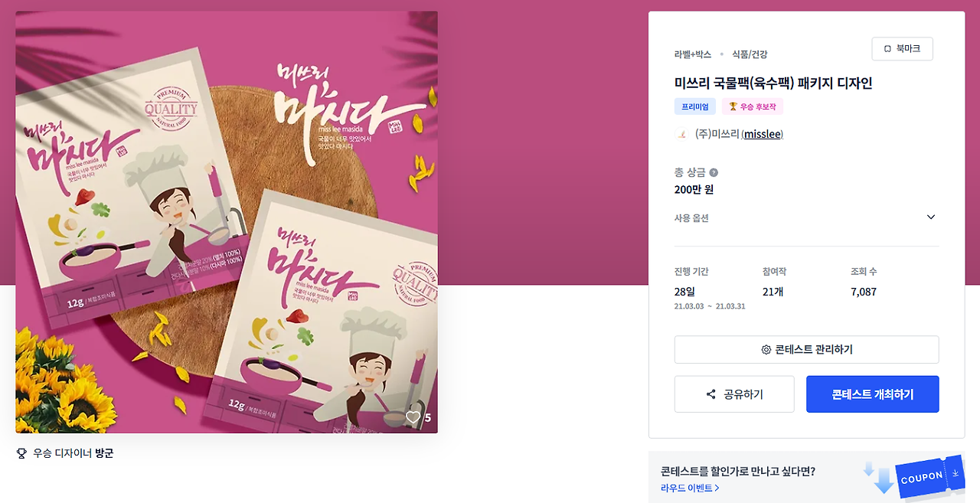Open the 미쓰리 마시다 package design image
Image resolution: width=980 pixels, height=503 pixels.
(227, 222)
